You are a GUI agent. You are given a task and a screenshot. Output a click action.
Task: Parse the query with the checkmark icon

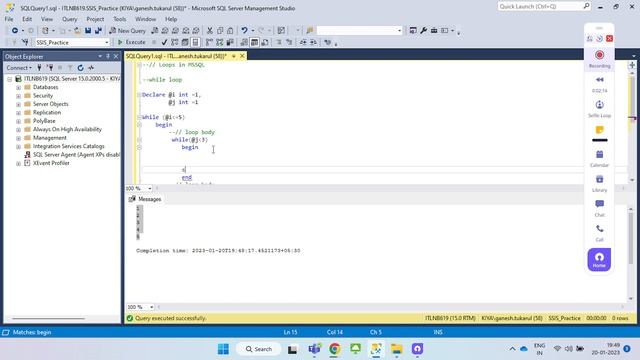click(164, 42)
